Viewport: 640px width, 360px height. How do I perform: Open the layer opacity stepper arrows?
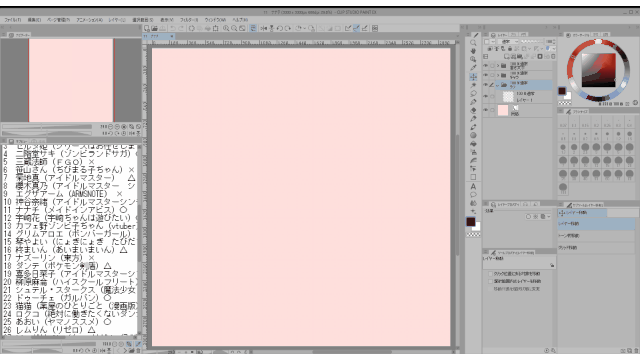(554, 42)
